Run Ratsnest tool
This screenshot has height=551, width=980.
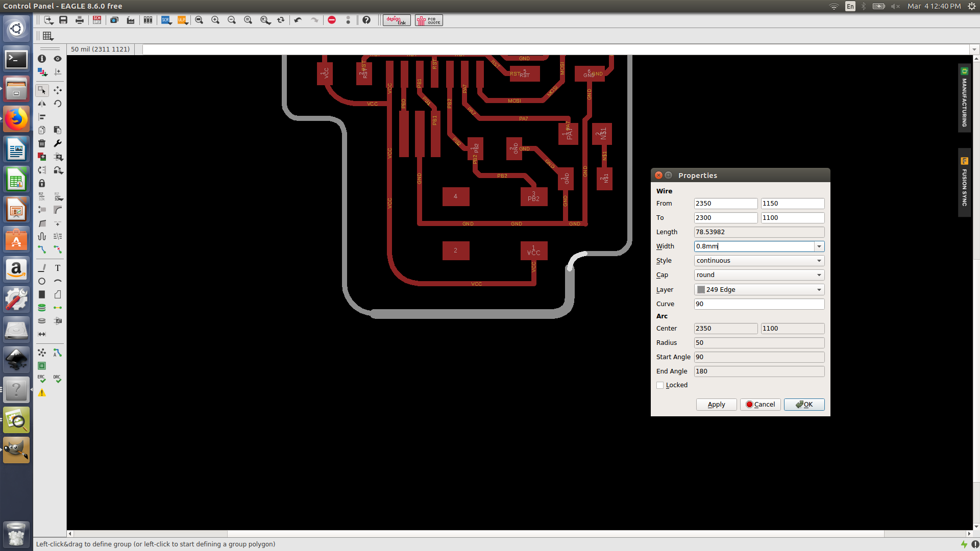pyautogui.click(x=42, y=353)
